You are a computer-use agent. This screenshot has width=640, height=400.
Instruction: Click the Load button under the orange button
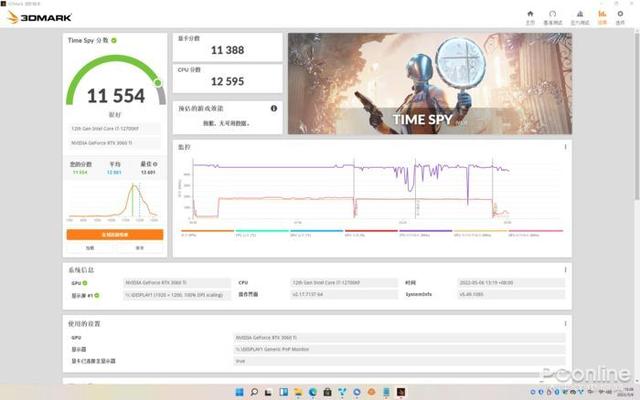[x=90, y=248]
